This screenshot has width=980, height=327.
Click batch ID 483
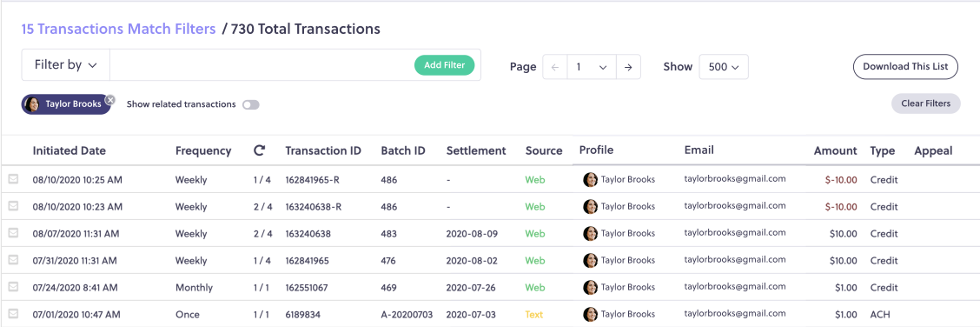coord(388,234)
